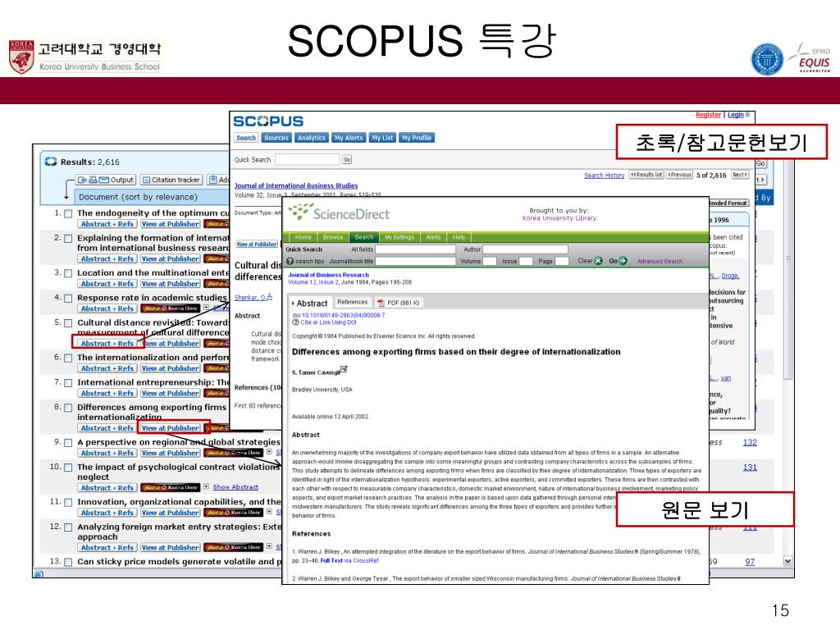Click the find-it badge on result 1
The height and width of the screenshot is (630, 840).
[217, 224]
